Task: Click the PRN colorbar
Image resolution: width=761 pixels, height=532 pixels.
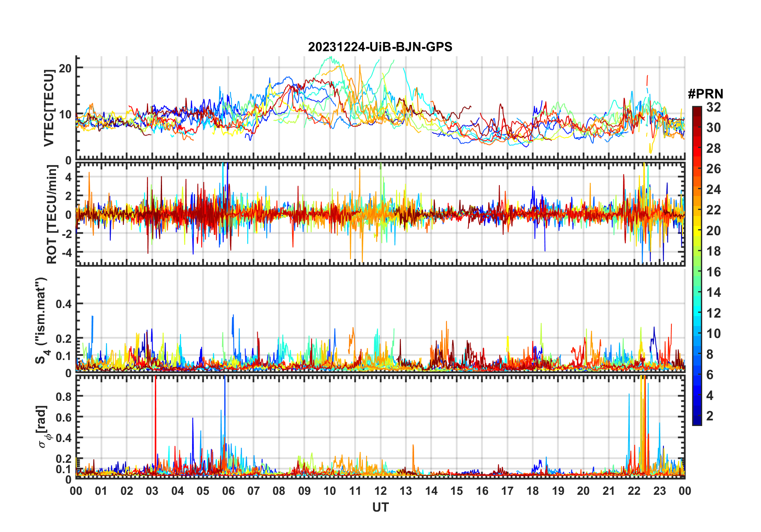Action: pyautogui.click(x=697, y=266)
